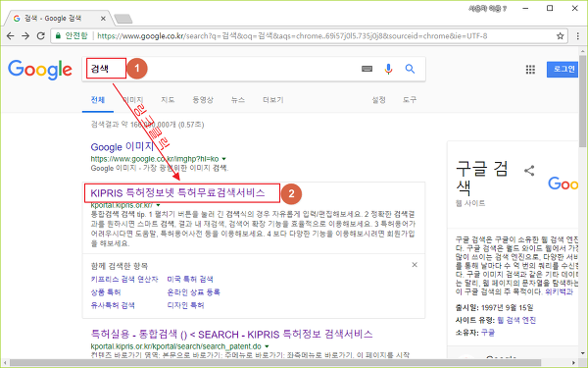The width and height of the screenshot is (588, 368).
Task: Switch to the 이미지 results tab
Action: [133, 100]
